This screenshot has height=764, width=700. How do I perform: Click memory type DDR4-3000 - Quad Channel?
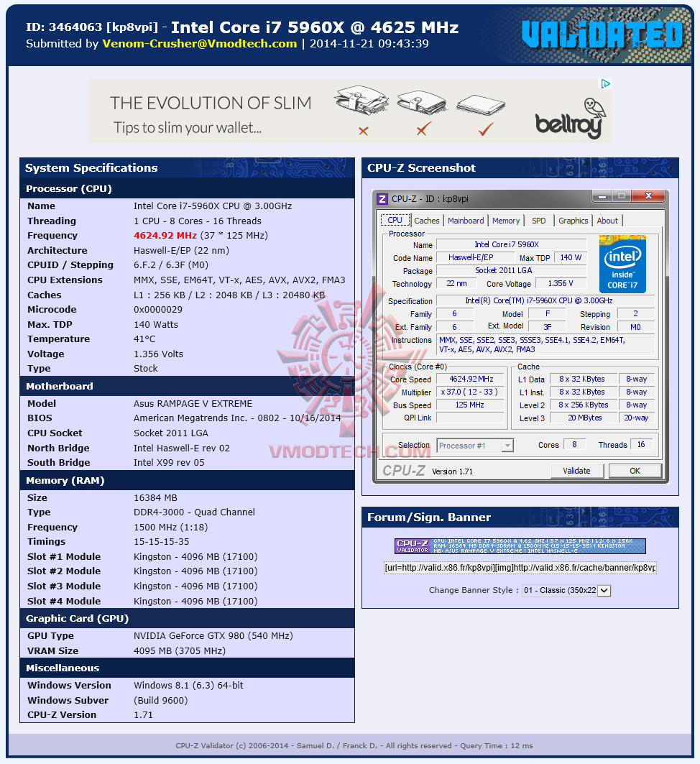(194, 512)
